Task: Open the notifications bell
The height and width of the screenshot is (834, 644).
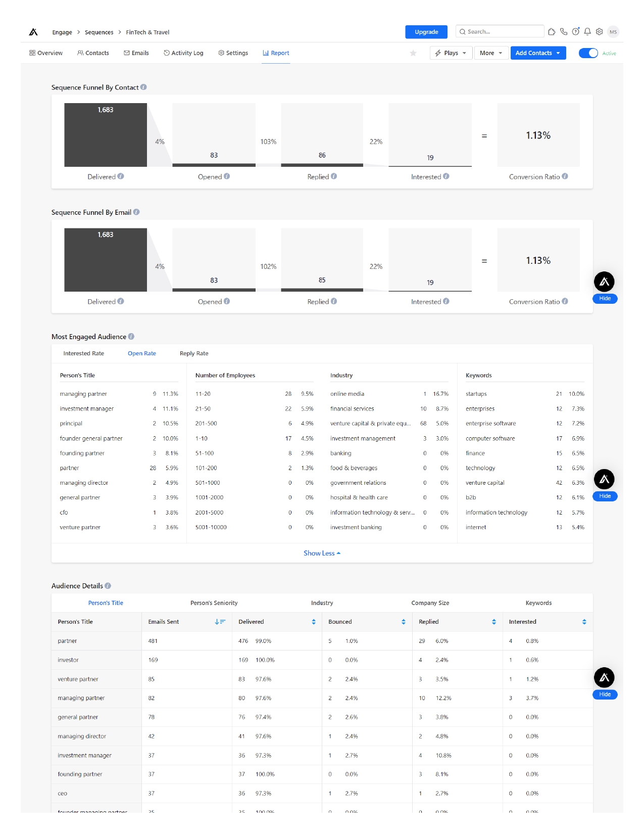Action: coord(587,31)
